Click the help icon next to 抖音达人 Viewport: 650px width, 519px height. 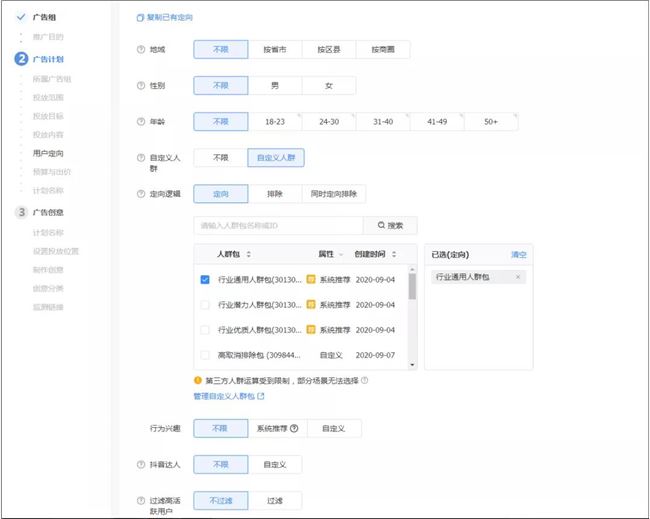point(140,464)
